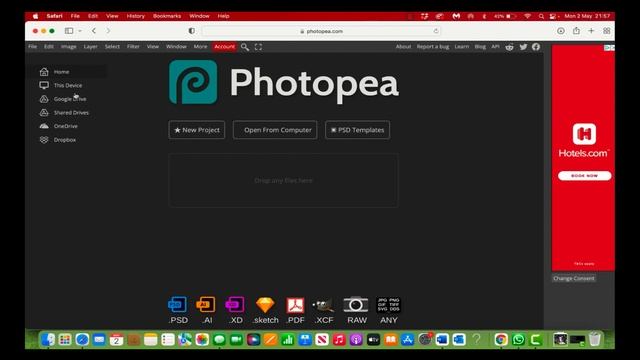Open the Blog link
The image size is (640, 360).
[x=480, y=47]
